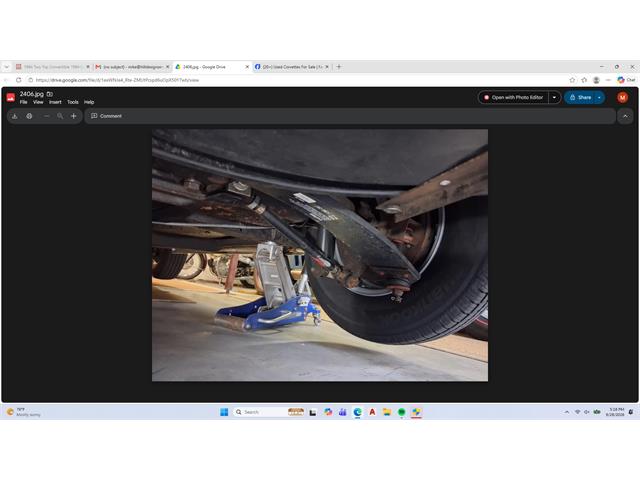This screenshot has width=640, height=480.
Task: Click the car underside photo preview
Action: click(320, 255)
